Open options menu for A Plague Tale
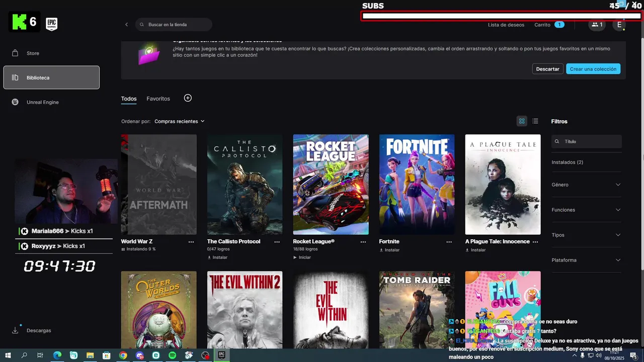This screenshot has width=644, height=362. click(x=535, y=242)
